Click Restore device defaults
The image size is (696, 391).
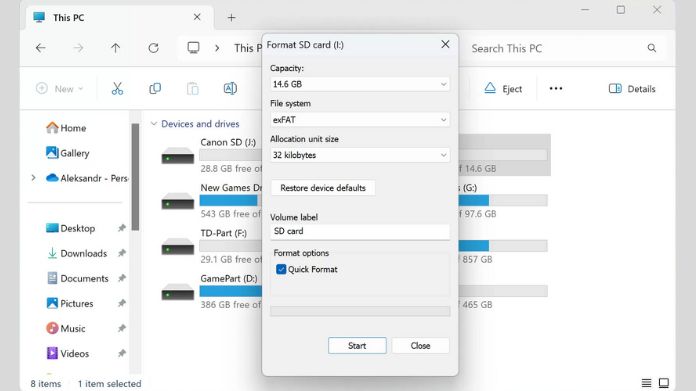pyautogui.click(x=323, y=188)
